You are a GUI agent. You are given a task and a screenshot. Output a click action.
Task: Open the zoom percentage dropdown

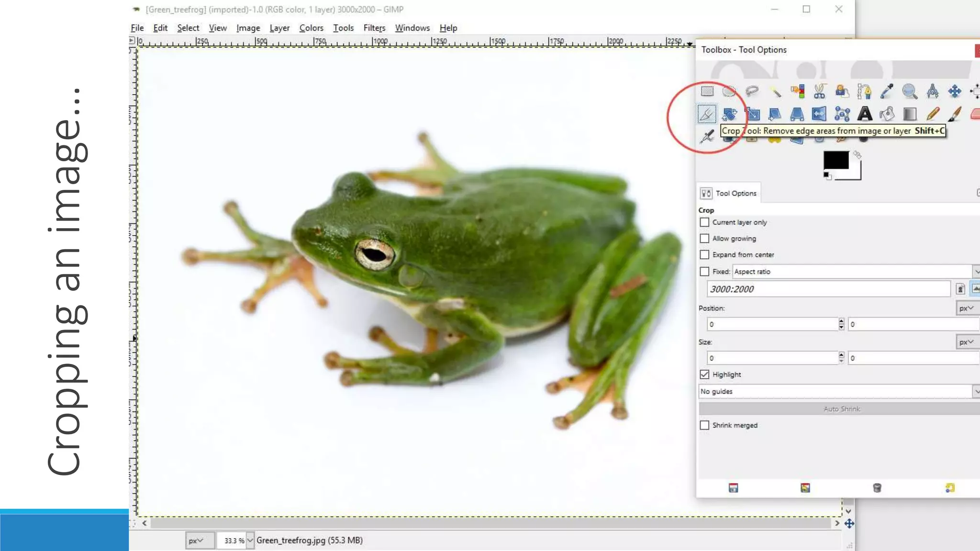point(250,540)
